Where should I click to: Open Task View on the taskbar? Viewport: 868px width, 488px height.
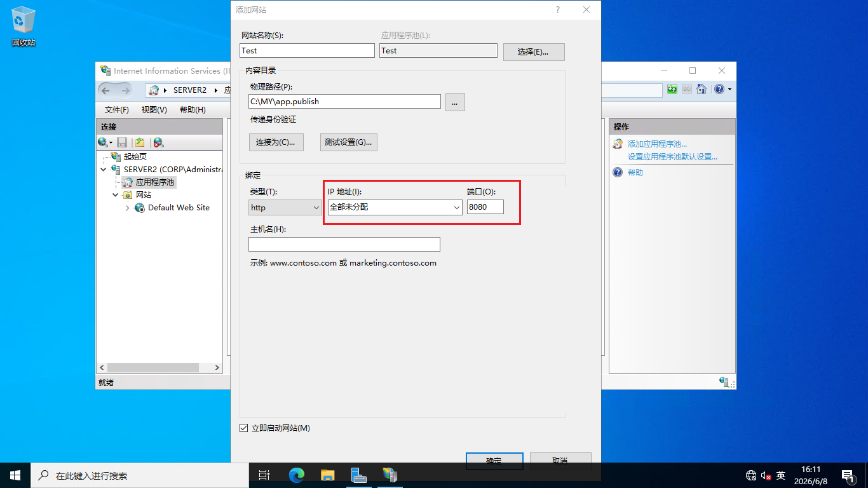tap(264, 475)
